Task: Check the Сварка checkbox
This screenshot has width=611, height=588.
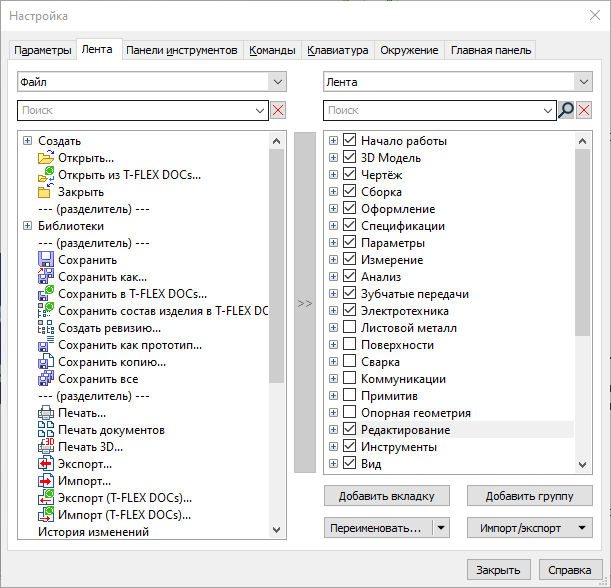Action: tap(350, 361)
